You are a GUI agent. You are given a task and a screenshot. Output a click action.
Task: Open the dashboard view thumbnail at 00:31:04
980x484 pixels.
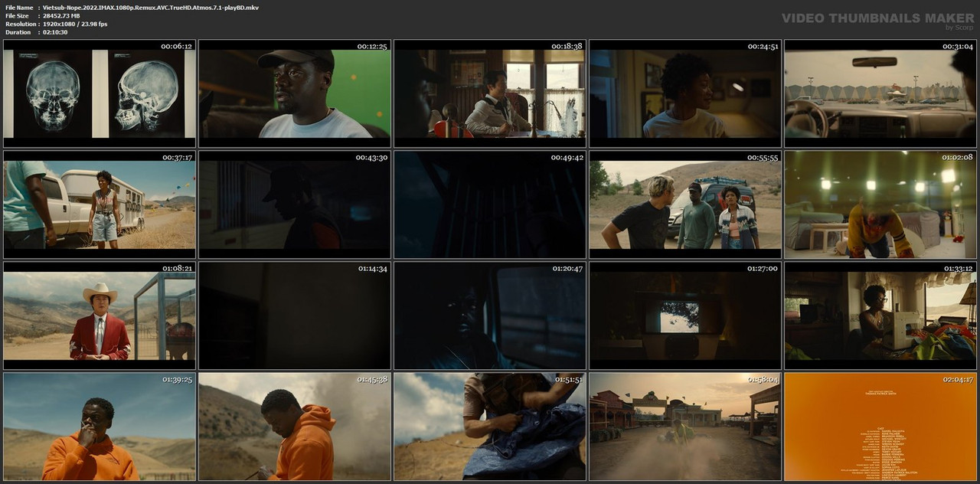coord(880,93)
